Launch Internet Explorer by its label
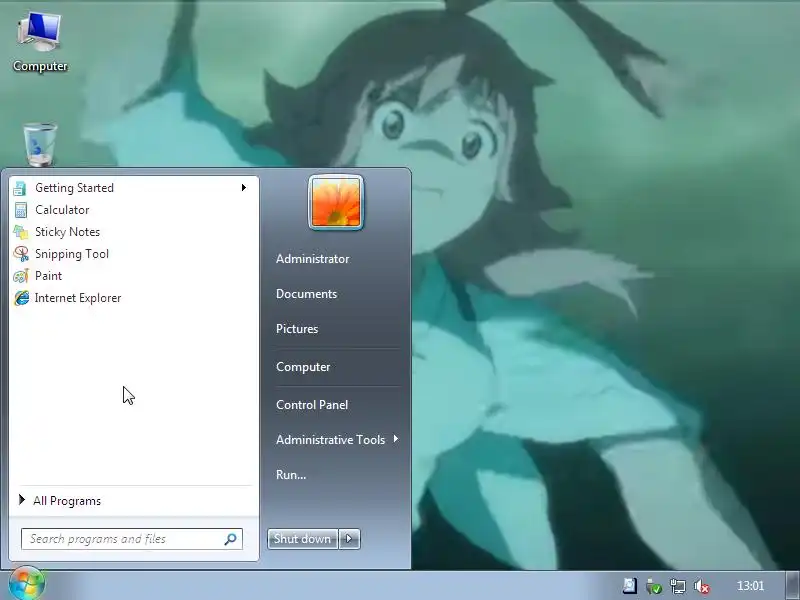This screenshot has width=800, height=600. [x=78, y=298]
